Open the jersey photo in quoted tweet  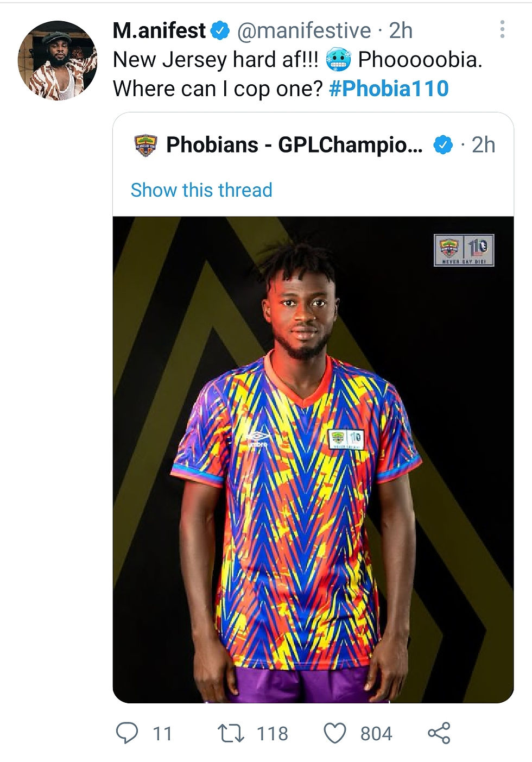click(x=313, y=459)
